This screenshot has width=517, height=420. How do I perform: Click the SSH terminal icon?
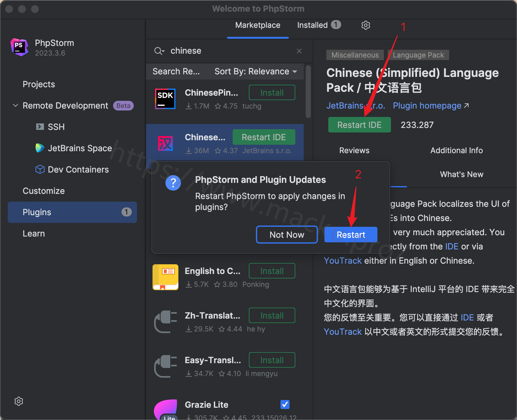[40, 127]
